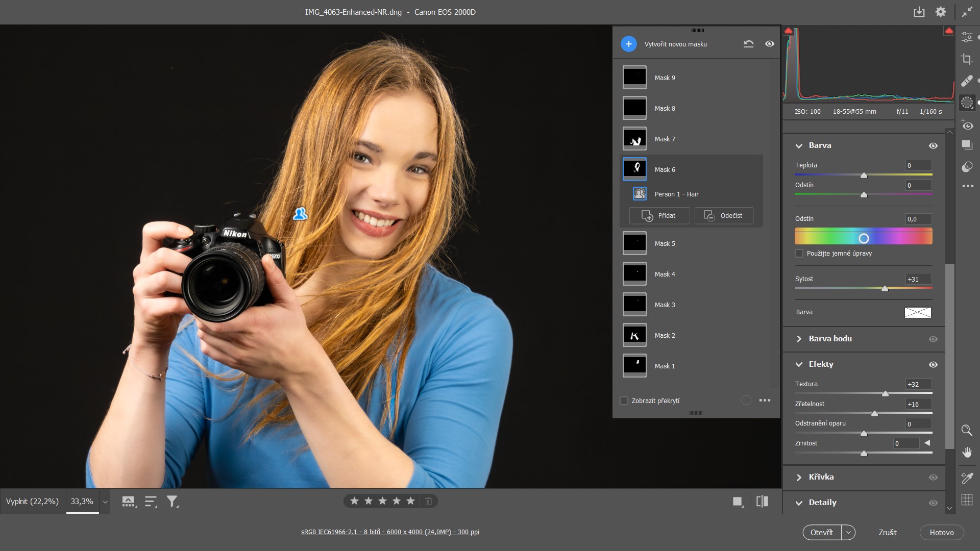Collapse the Detaily section
Image resolution: width=980 pixels, height=551 pixels.
point(799,503)
